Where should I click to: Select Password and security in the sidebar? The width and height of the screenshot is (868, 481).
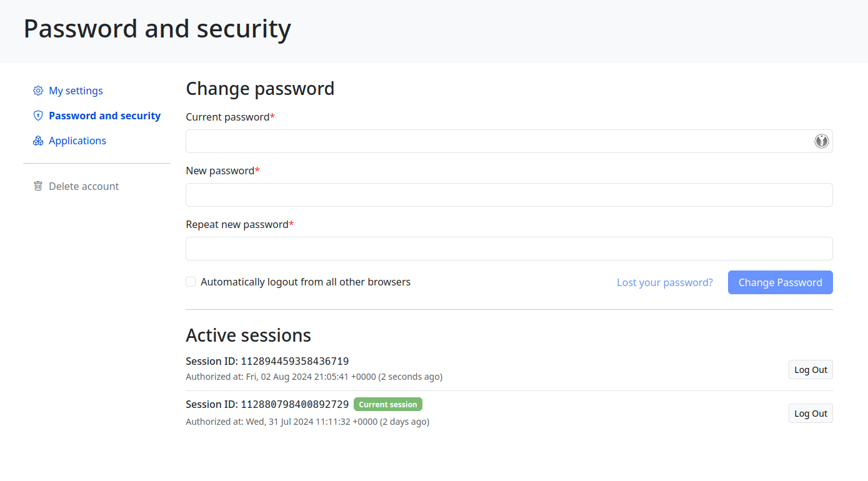point(104,116)
